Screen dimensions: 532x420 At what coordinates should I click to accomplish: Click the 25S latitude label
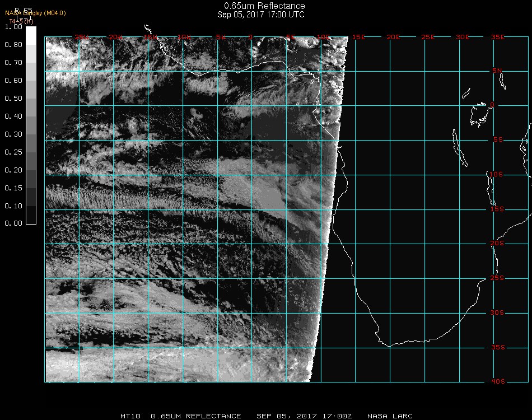[x=497, y=278]
